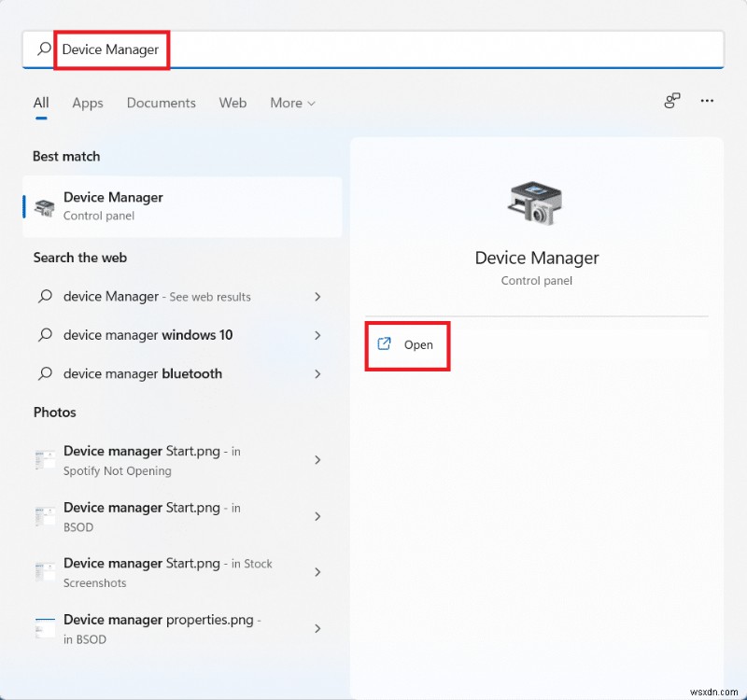Open the search feedback people icon

[x=672, y=101]
